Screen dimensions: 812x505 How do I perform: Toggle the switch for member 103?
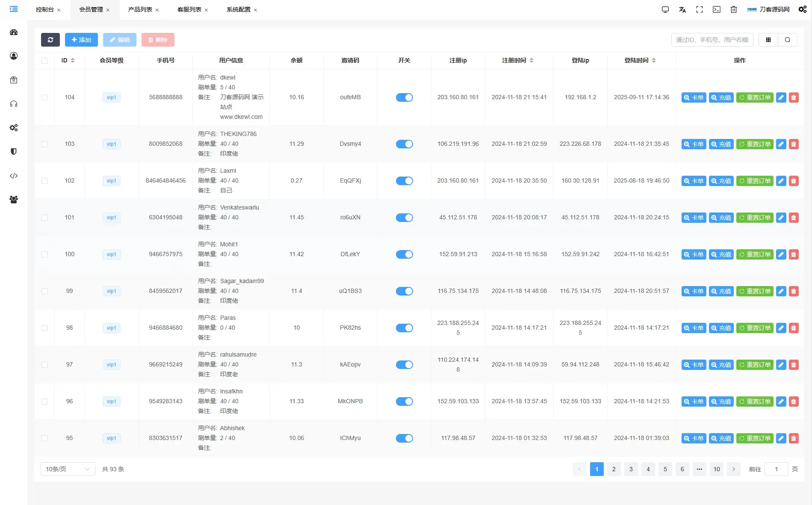[x=404, y=144]
